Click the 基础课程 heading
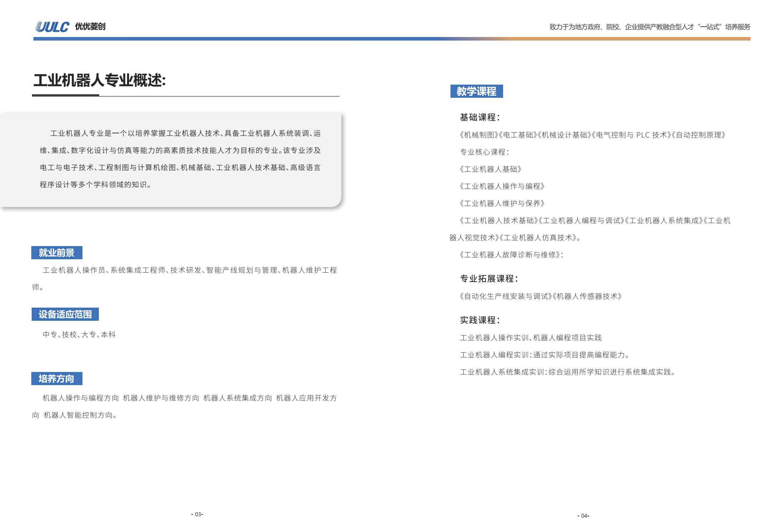This screenshot has height=532, width=784. coord(480,117)
